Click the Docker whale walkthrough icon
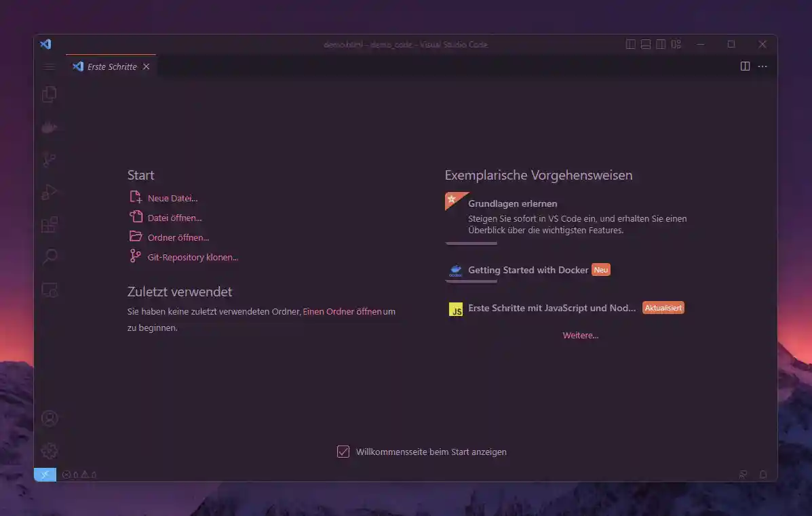The image size is (812, 516). 456,270
